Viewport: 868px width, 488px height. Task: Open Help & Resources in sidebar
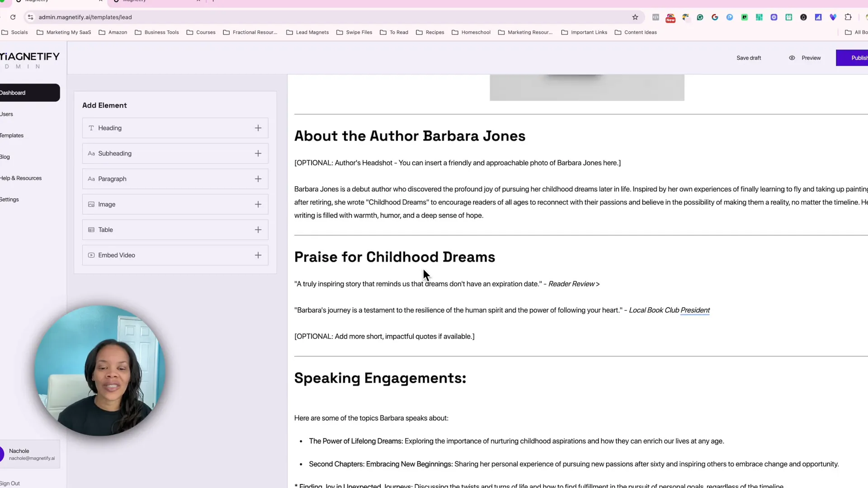tap(21, 178)
